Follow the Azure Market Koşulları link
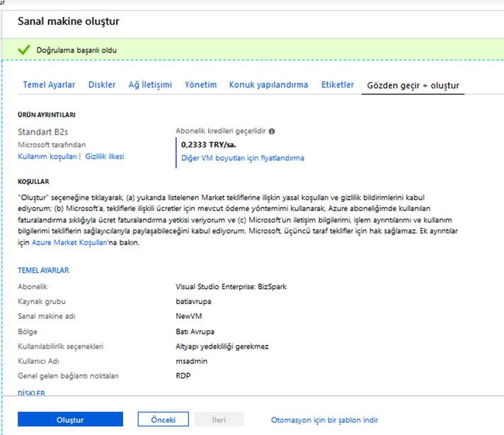The width and height of the screenshot is (504, 435). 69,242
